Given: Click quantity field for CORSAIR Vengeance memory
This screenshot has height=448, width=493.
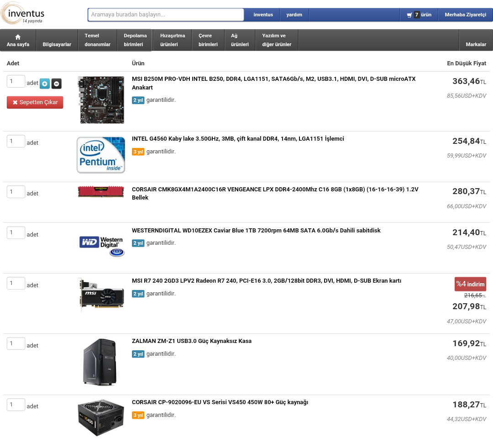Looking at the screenshot, I should 16,192.
